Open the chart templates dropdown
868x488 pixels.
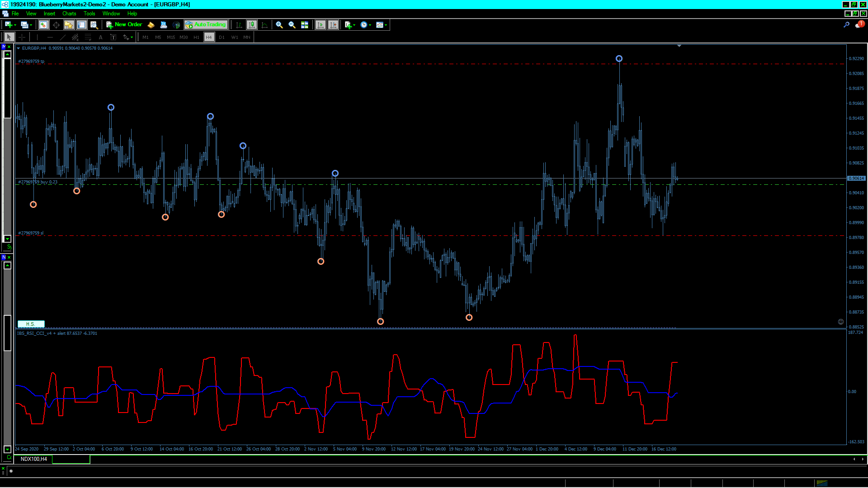coord(382,25)
